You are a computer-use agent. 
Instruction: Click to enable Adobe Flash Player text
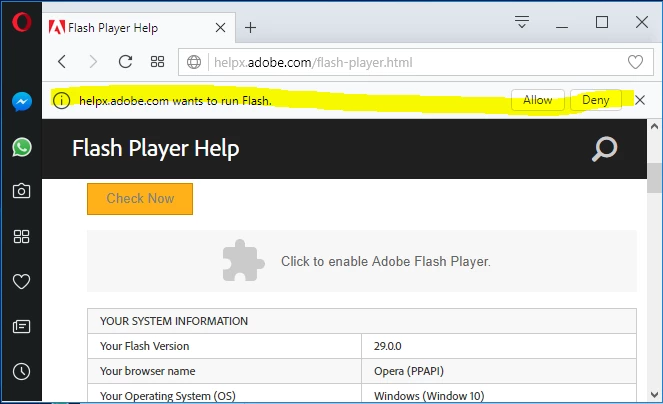tap(386, 261)
